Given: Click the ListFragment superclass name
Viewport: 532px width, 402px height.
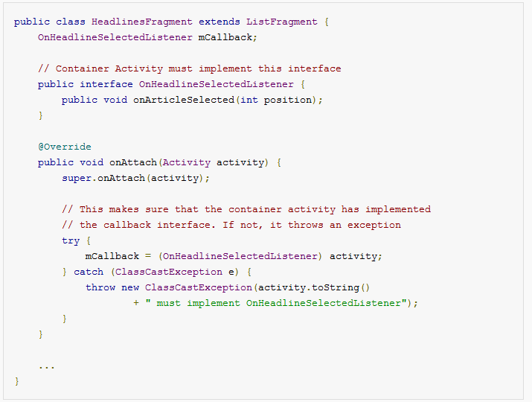Looking at the screenshot, I should 281,22.
